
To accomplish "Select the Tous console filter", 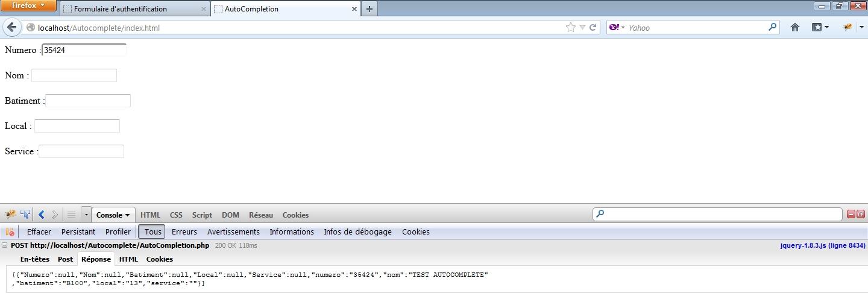I will point(153,231).
